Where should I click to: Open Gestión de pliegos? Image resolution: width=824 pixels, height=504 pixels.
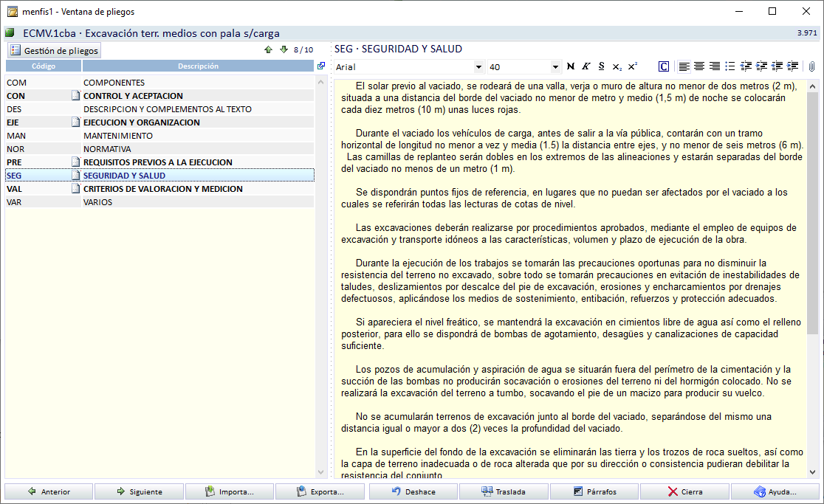point(54,50)
